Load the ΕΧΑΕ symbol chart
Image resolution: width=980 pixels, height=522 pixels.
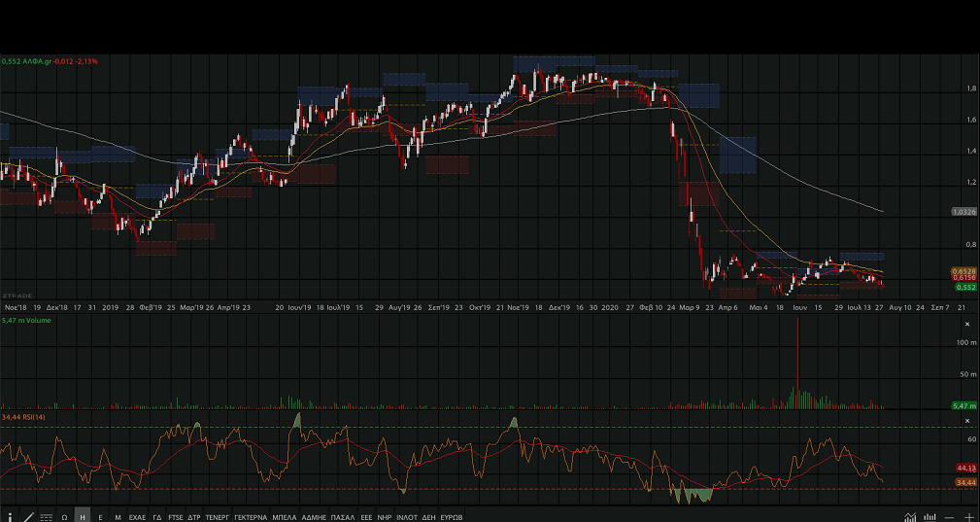[x=138, y=517]
